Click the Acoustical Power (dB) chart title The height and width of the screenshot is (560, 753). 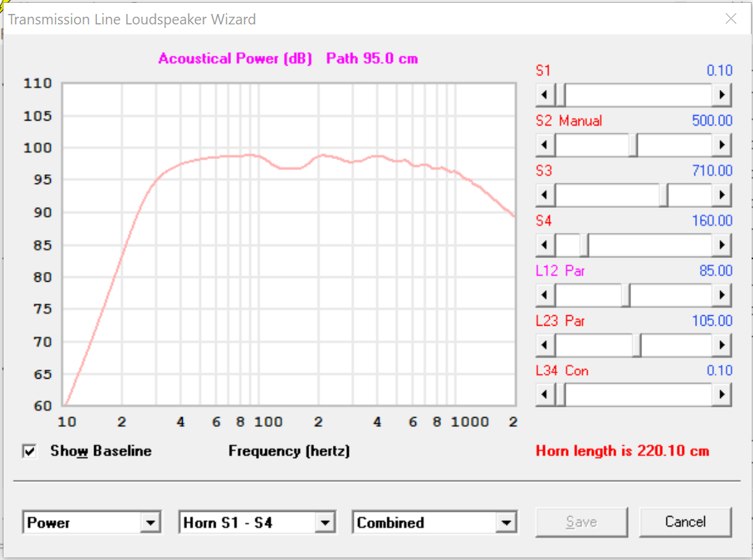pyautogui.click(x=235, y=59)
